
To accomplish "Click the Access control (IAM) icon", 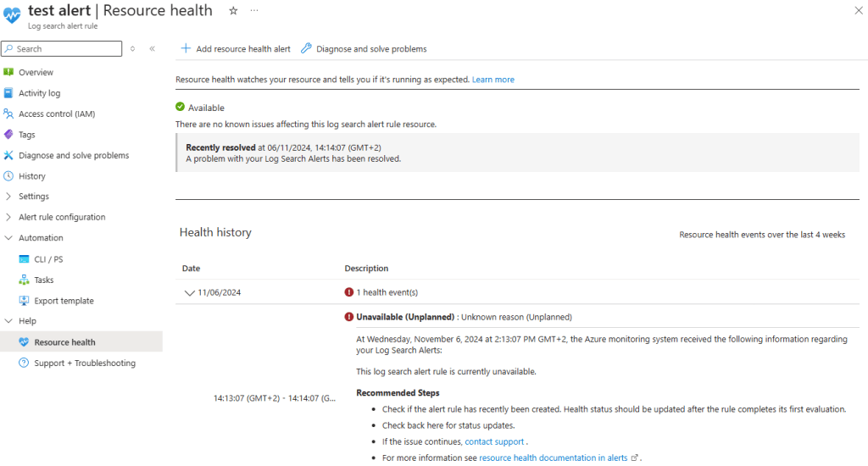I will [x=8, y=114].
